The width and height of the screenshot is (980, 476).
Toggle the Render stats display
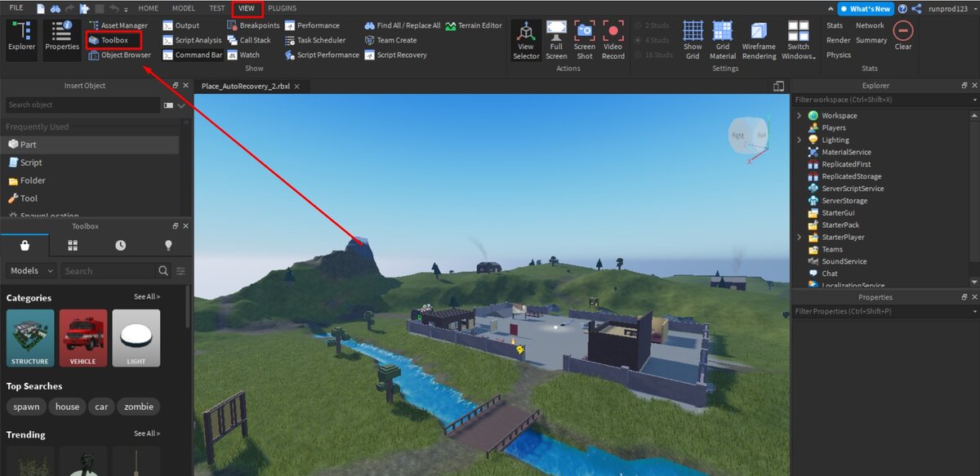coord(838,40)
